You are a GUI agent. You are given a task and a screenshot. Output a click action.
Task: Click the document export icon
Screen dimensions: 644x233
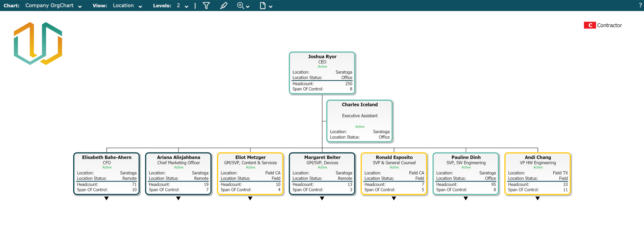tap(263, 6)
